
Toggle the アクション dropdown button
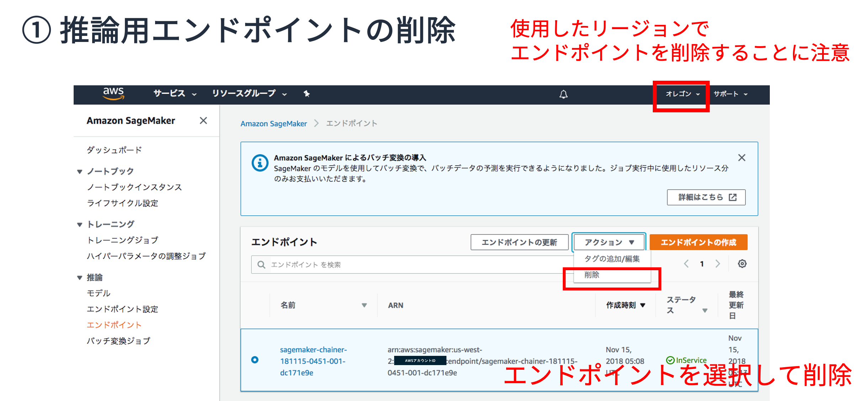click(609, 242)
